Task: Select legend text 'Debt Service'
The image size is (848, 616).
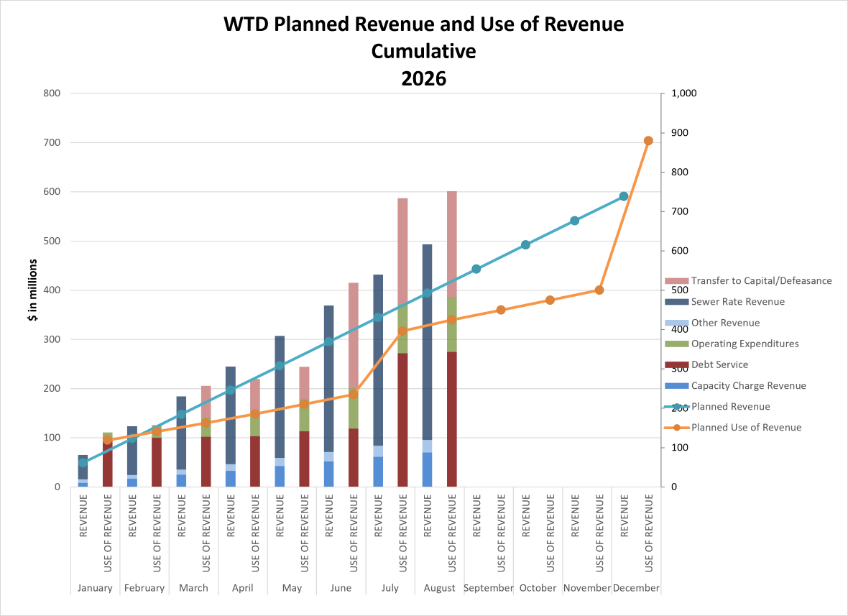Action: pyautogui.click(x=720, y=365)
